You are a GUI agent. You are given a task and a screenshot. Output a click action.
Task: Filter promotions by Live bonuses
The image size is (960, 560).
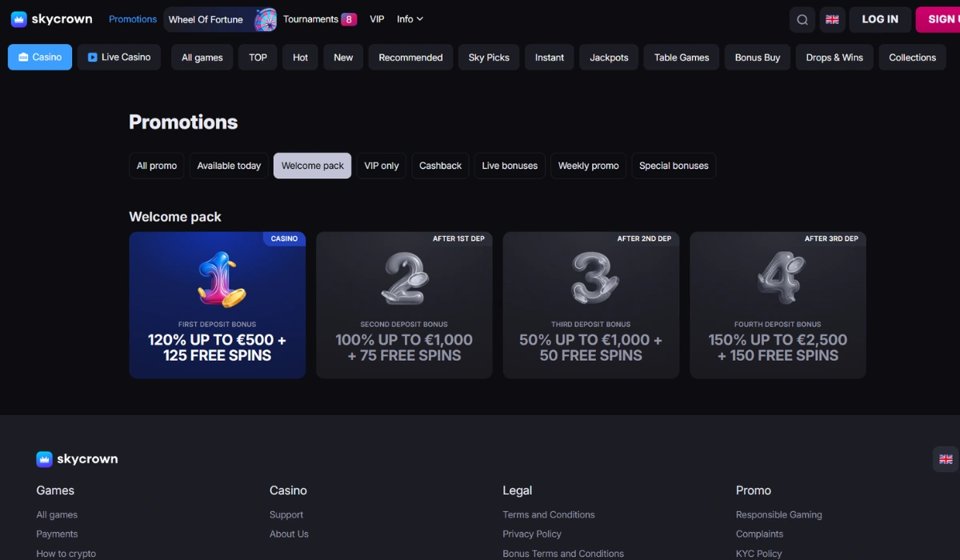point(510,166)
